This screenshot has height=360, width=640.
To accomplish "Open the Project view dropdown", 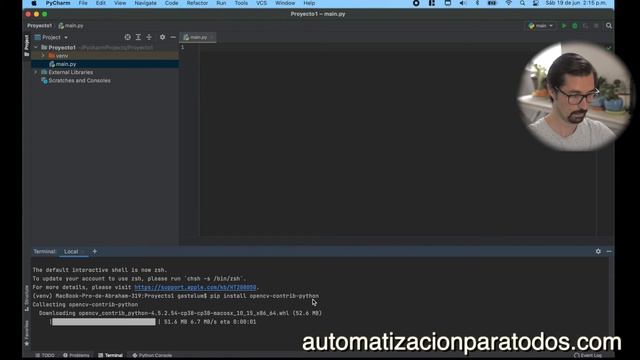I will click(51, 37).
